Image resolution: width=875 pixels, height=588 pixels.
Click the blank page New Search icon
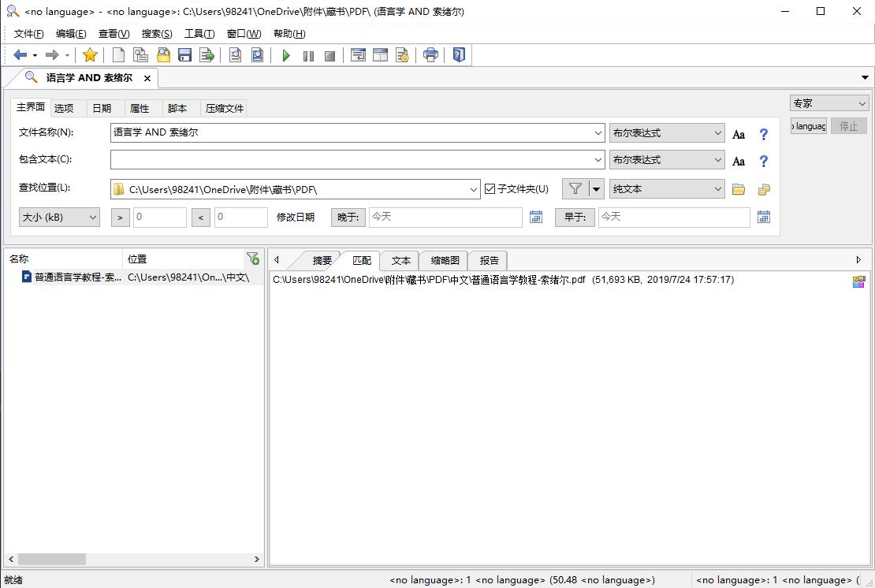pyautogui.click(x=118, y=55)
